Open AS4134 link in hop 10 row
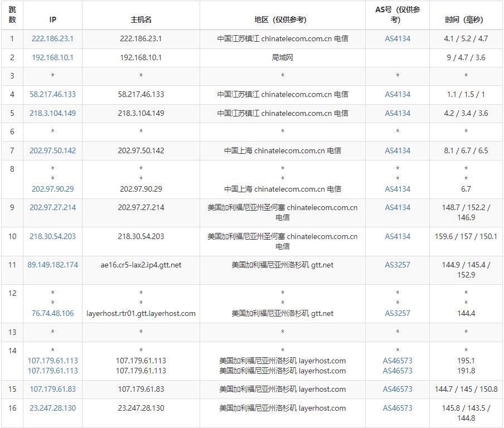Viewport: 504px width, 428px height. (x=398, y=236)
